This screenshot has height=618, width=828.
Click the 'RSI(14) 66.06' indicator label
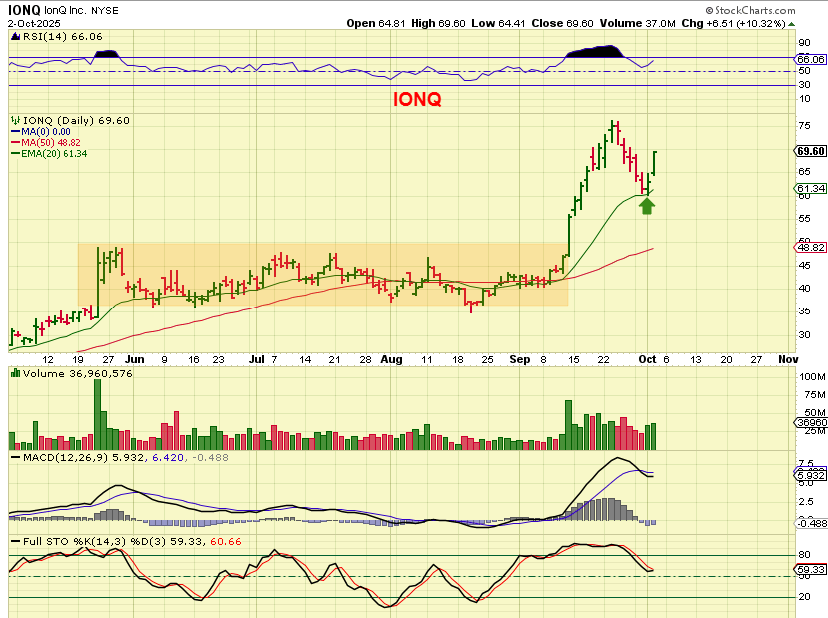click(62, 36)
